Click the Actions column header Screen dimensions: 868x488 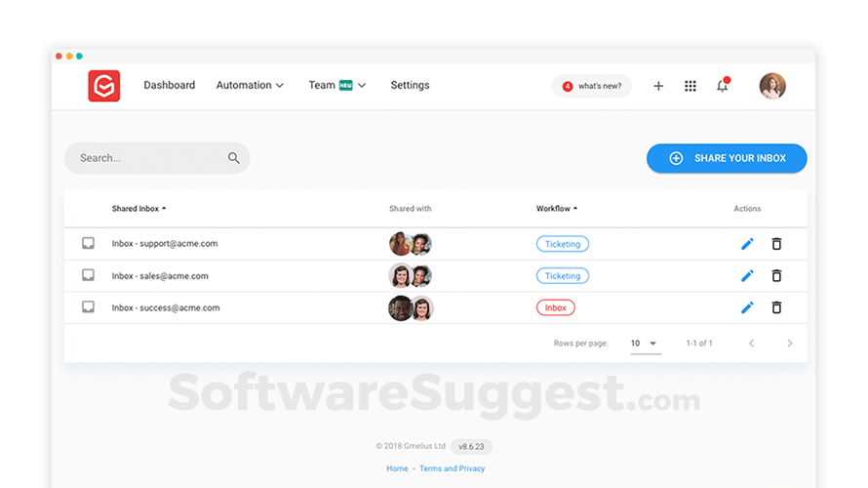pos(747,209)
